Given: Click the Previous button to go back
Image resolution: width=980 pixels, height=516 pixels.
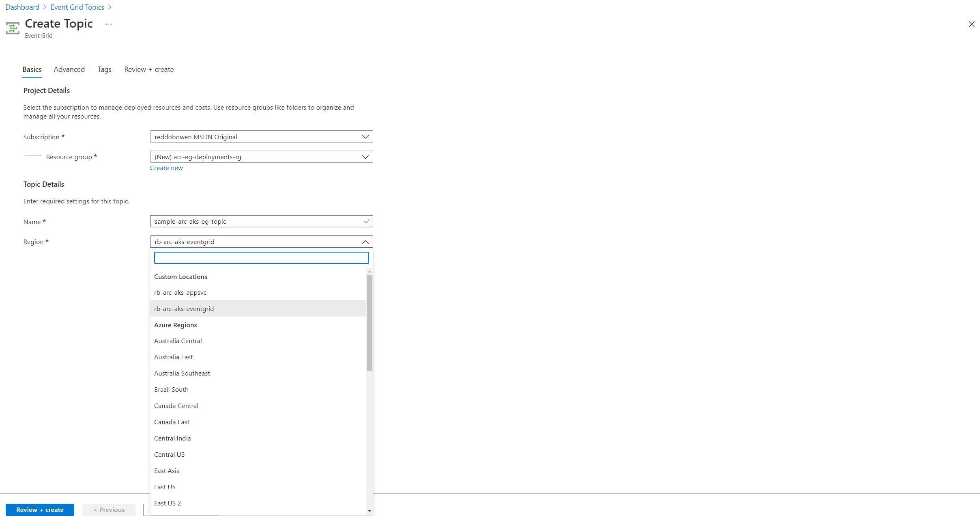Looking at the screenshot, I should click(x=109, y=510).
